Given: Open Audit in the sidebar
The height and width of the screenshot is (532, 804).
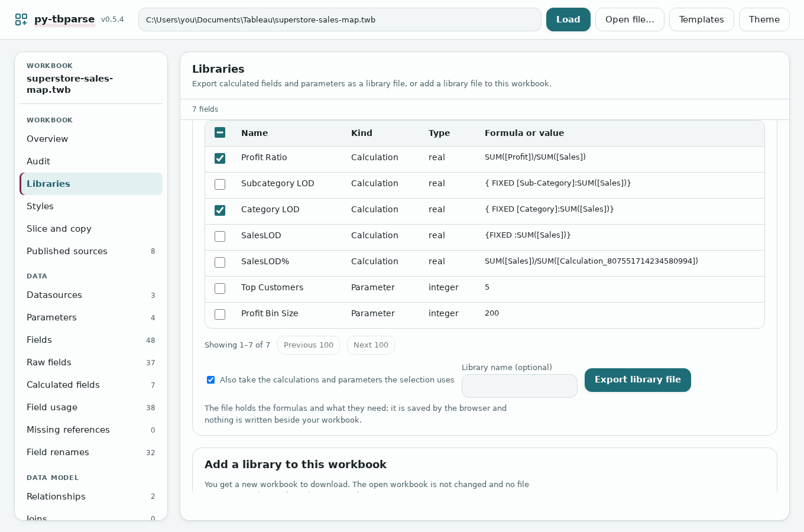Looking at the screenshot, I should click(91, 161).
